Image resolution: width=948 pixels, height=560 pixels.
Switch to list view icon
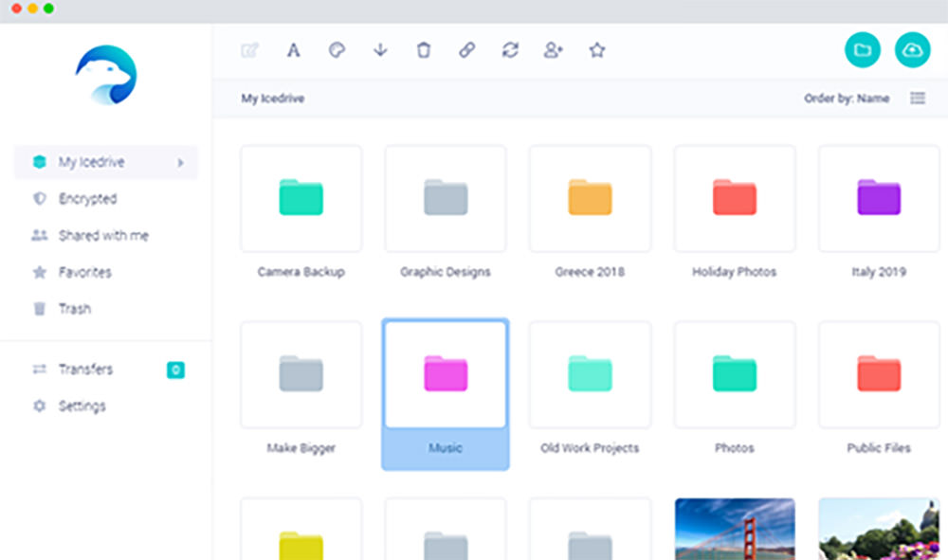(918, 98)
